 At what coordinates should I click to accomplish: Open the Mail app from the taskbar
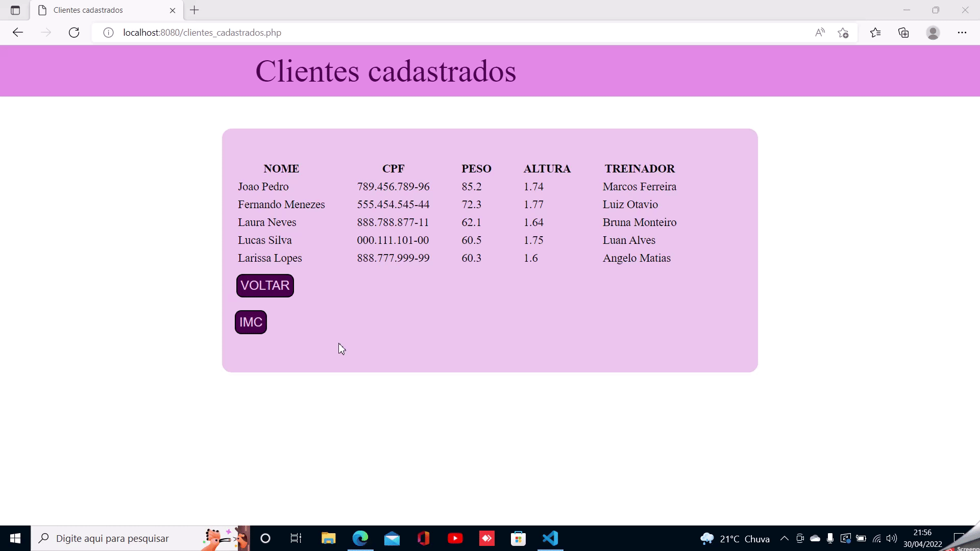tap(393, 538)
